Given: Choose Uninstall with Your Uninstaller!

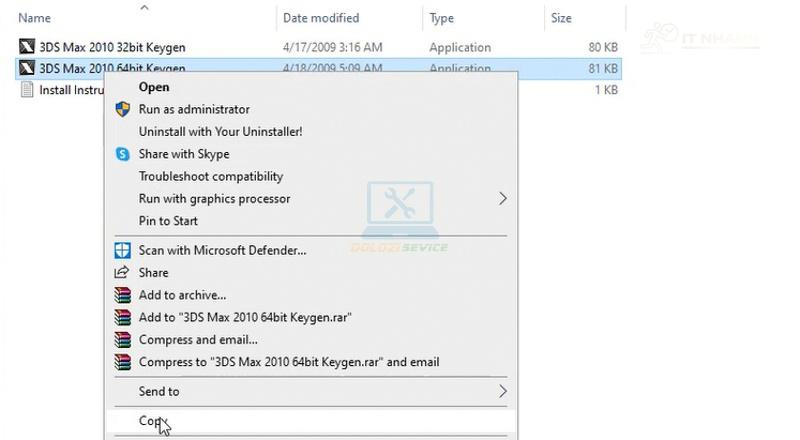Looking at the screenshot, I should tap(220, 132).
